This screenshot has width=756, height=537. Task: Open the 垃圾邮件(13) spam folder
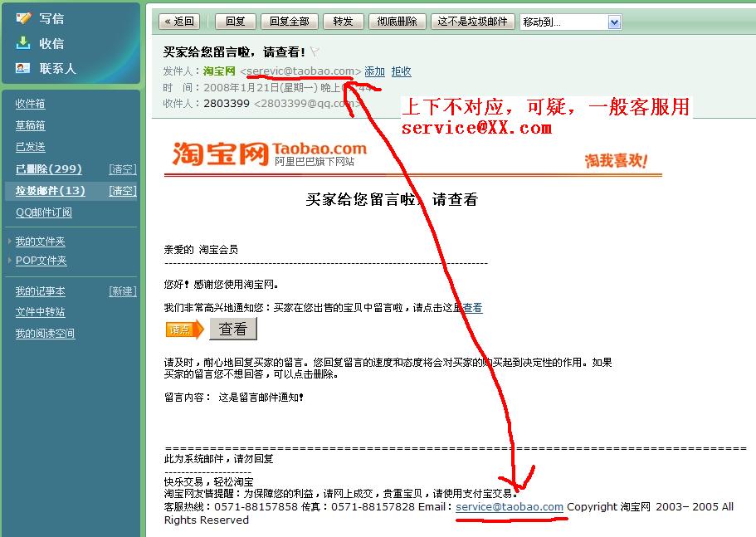(x=50, y=191)
